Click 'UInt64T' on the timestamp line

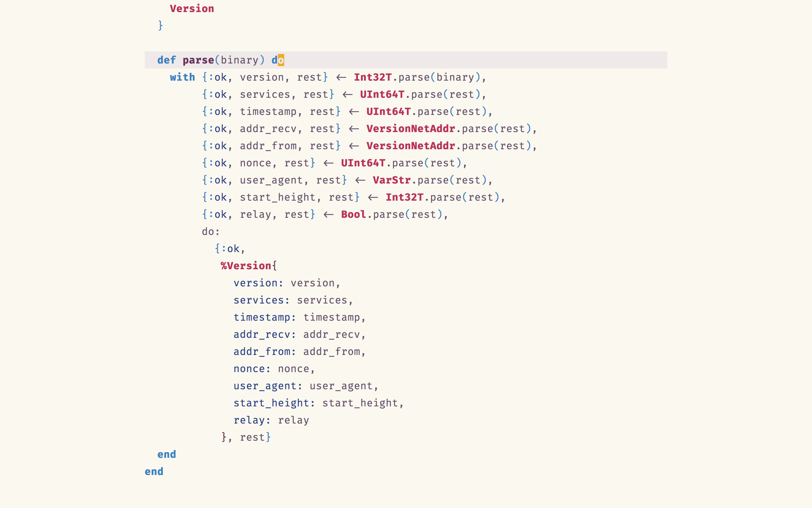(x=389, y=111)
